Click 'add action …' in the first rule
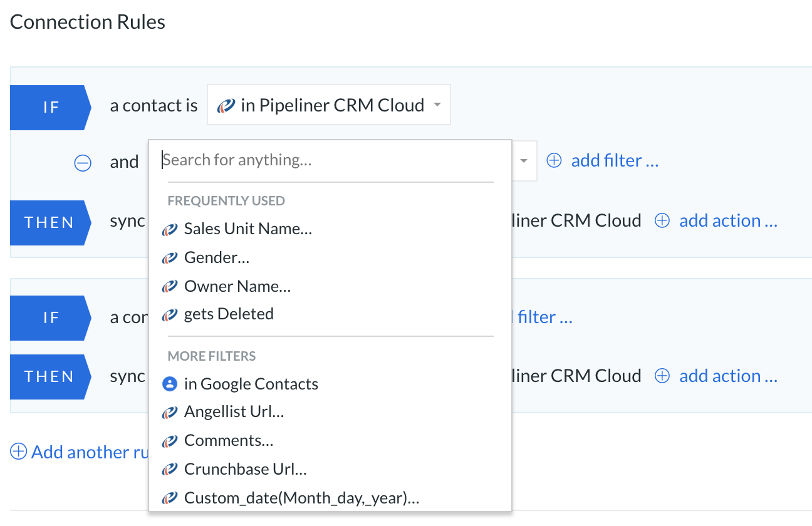 pos(728,220)
